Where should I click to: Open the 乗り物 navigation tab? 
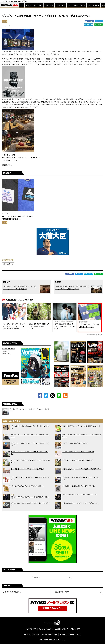pos(83,5)
